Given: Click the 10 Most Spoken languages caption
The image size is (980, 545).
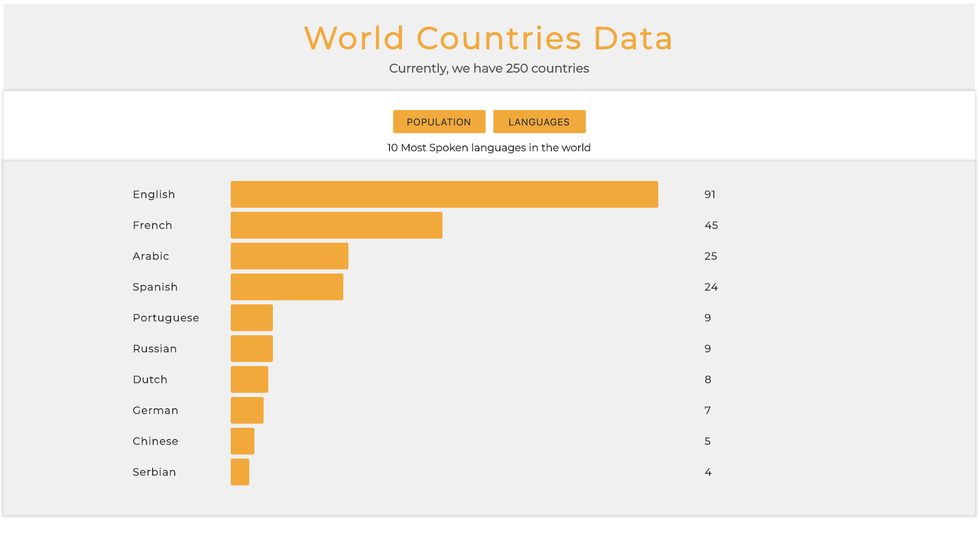Looking at the screenshot, I should click(489, 148).
